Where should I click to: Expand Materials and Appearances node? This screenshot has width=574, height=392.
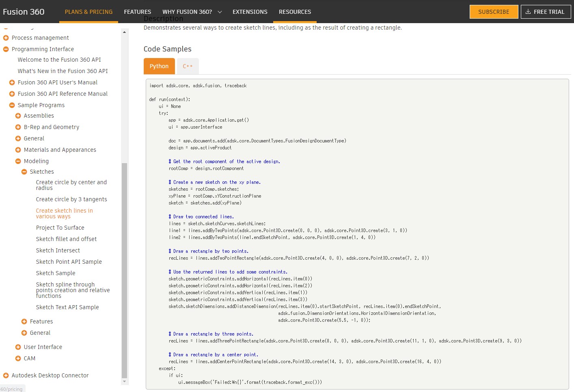18,150
